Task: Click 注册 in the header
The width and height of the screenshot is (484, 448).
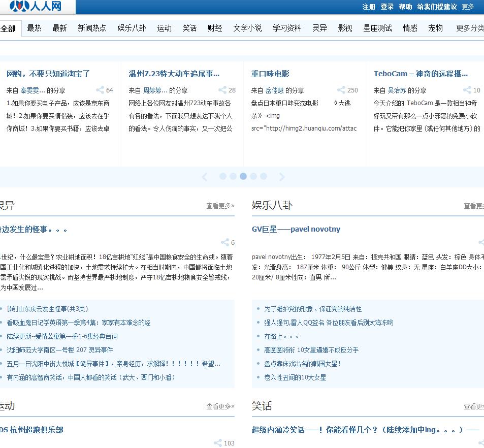Action: [369, 7]
